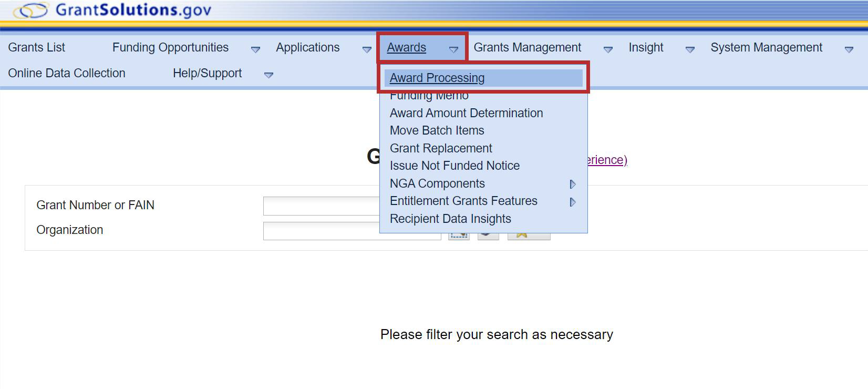Go to the Grants List link

point(37,47)
